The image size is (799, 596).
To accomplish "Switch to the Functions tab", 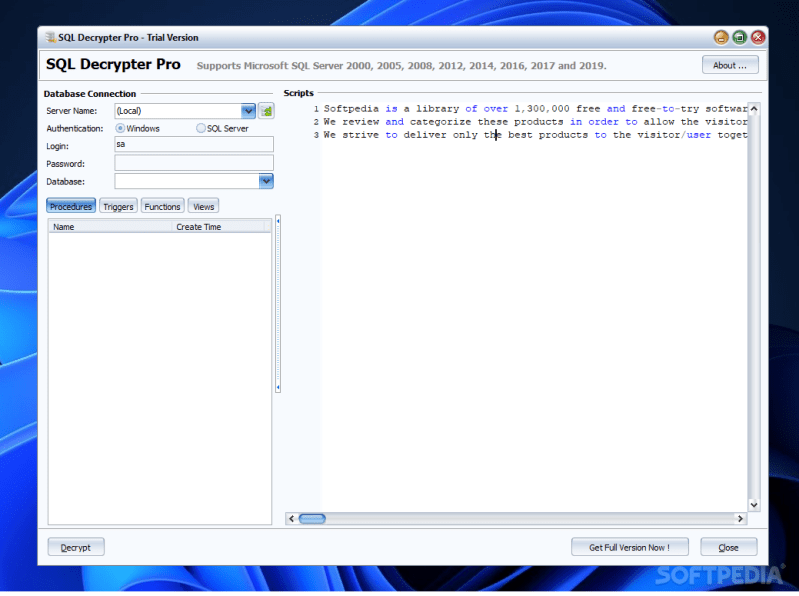I will click(162, 206).
